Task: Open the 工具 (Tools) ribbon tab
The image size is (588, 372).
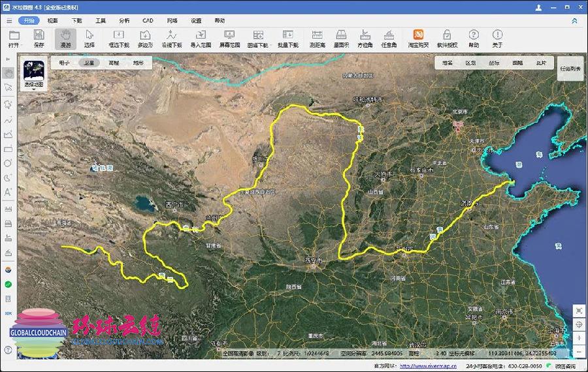Action: [x=101, y=20]
